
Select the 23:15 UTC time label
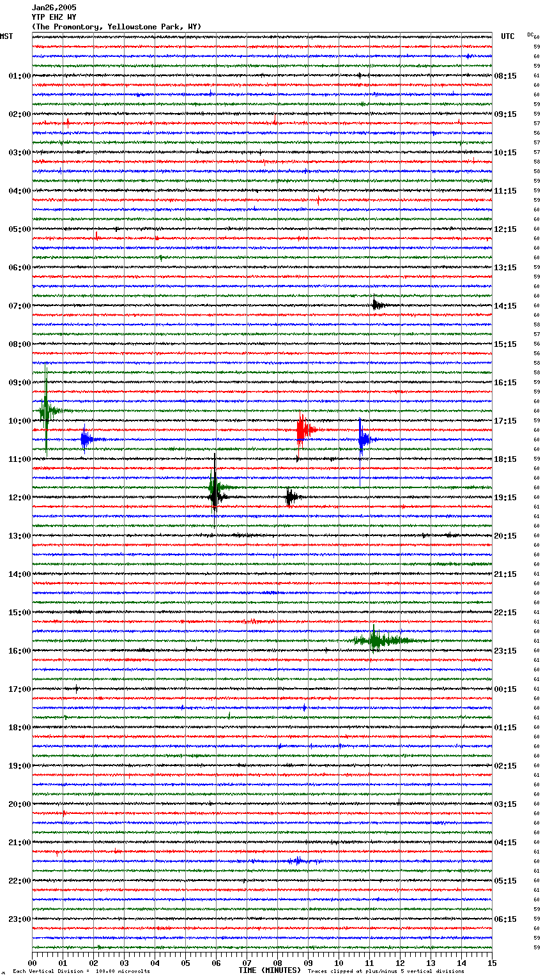(x=505, y=651)
